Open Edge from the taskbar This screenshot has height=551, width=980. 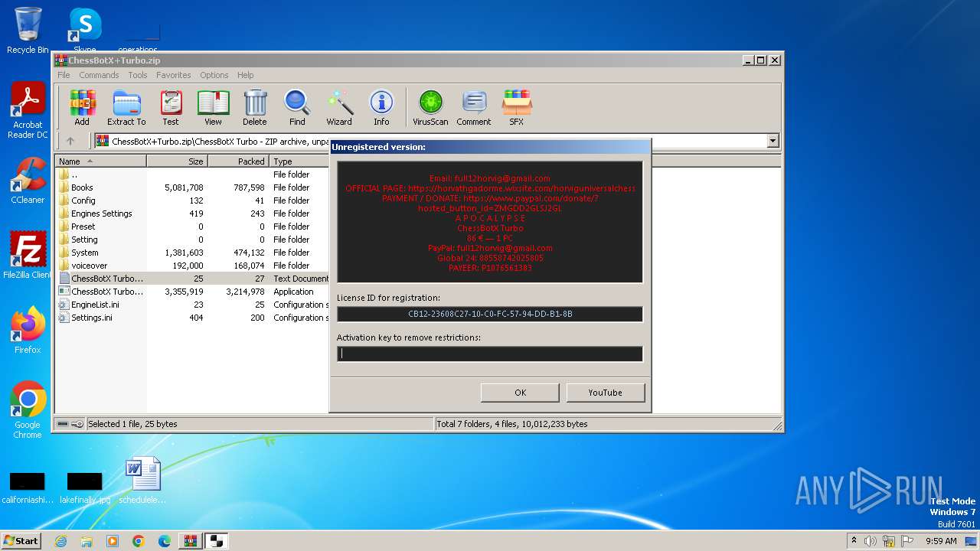click(x=165, y=541)
